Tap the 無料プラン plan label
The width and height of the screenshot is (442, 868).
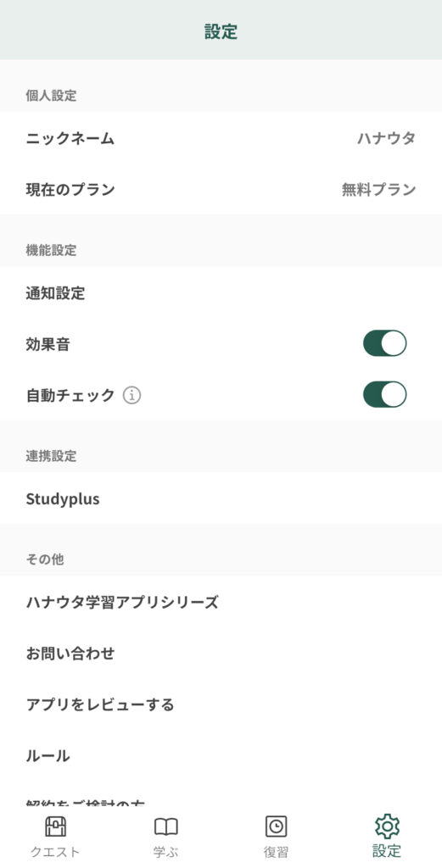click(x=379, y=189)
